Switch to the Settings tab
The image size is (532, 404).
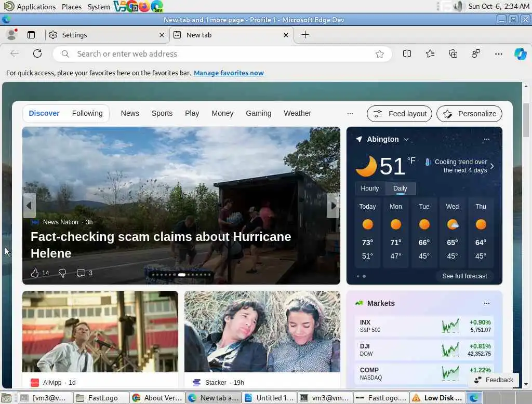(x=107, y=35)
